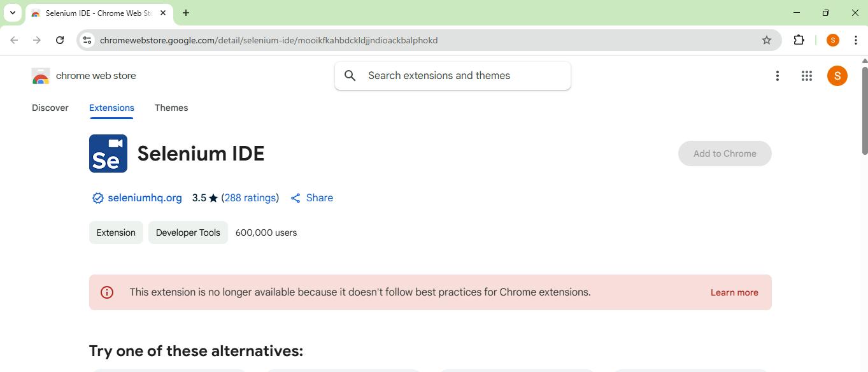868x372 pixels.
Task: Open Chrome's customize and control menu
Action: pyautogui.click(x=856, y=40)
